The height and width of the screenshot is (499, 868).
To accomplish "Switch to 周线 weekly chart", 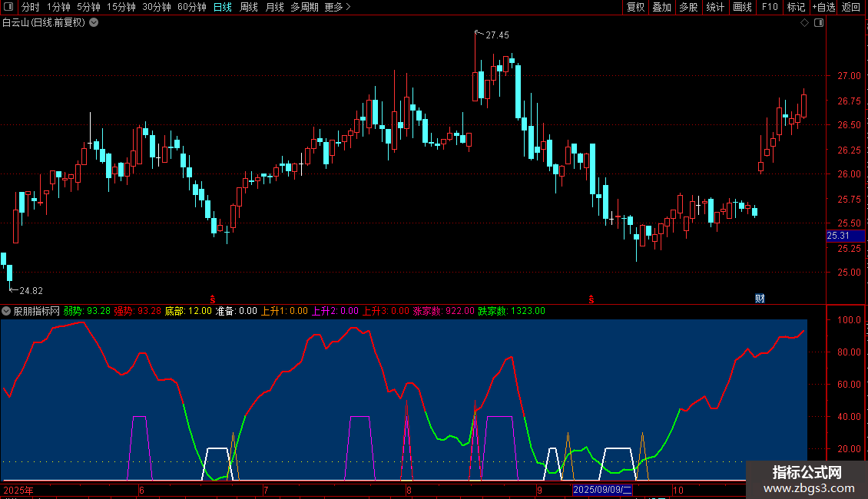I will 249,7.
